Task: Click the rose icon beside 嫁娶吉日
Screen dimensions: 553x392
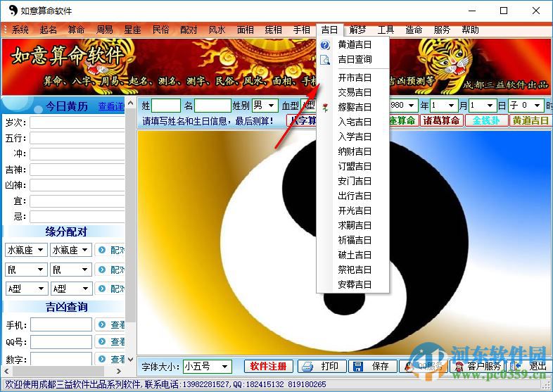Action: click(325, 107)
